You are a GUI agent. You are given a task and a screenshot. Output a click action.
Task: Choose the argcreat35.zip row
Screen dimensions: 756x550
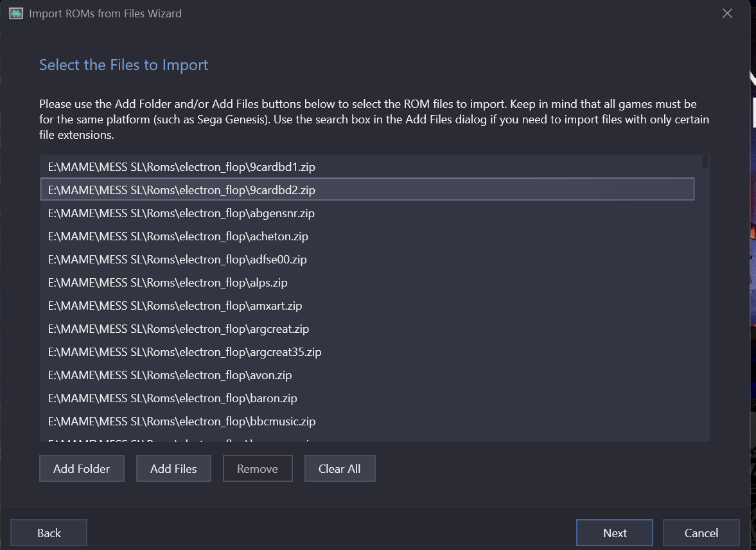point(185,352)
